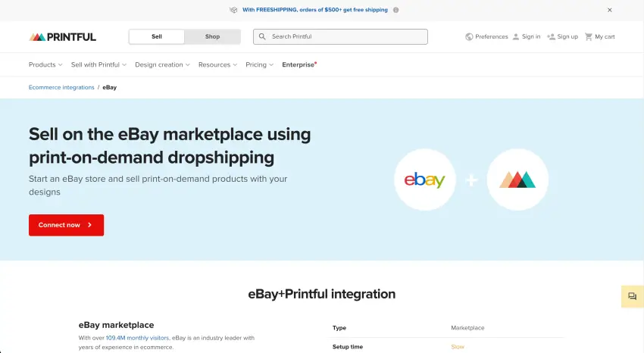Switch to Sell mode
644x353 pixels.
click(x=157, y=36)
